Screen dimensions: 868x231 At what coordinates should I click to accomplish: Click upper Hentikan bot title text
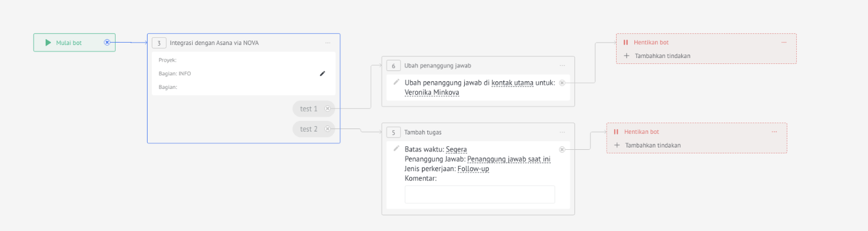click(651, 43)
